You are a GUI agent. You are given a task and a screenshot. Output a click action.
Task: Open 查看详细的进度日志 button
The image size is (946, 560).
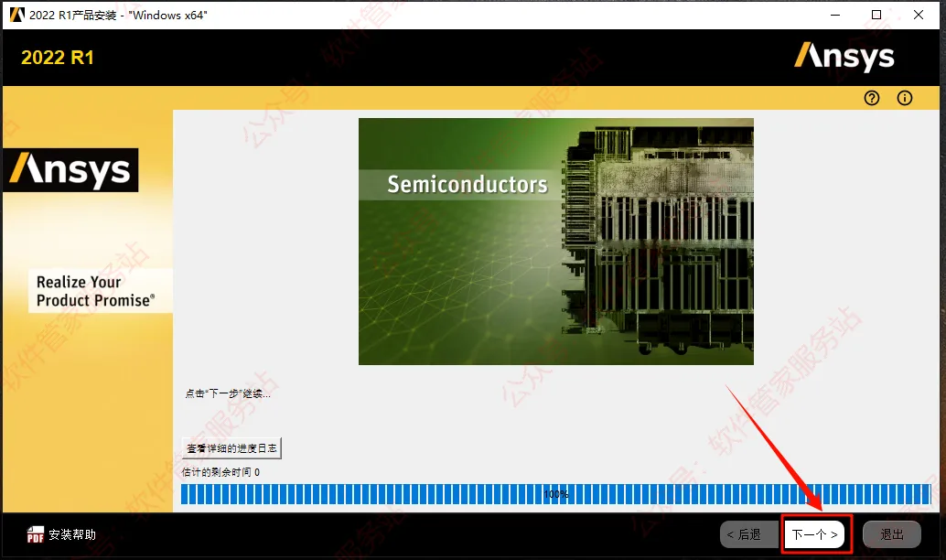[x=231, y=448]
